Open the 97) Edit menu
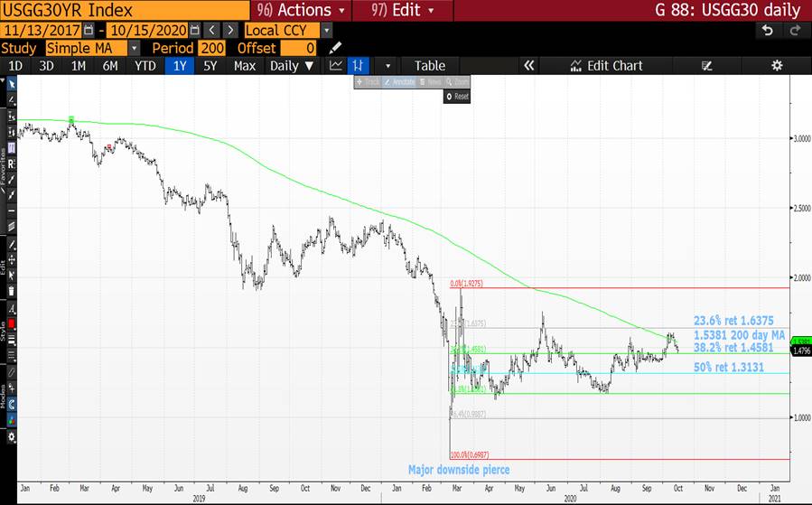The image size is (812, 505). [x=403, y=10]
